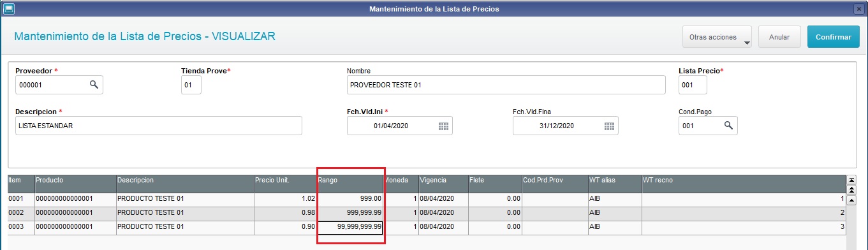Click the Rango cell 999,999.99
The width and height of the screenshot is (868, 250).
350,213
